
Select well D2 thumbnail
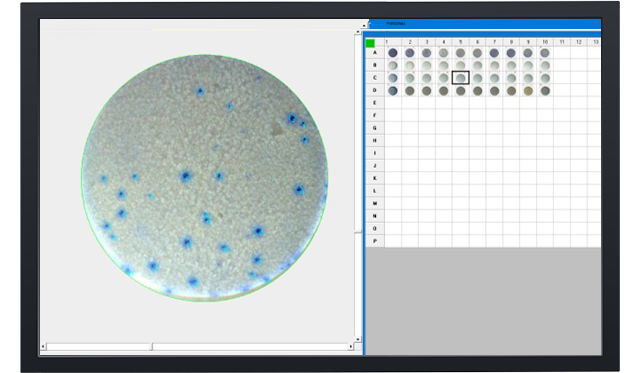point(410,91)
